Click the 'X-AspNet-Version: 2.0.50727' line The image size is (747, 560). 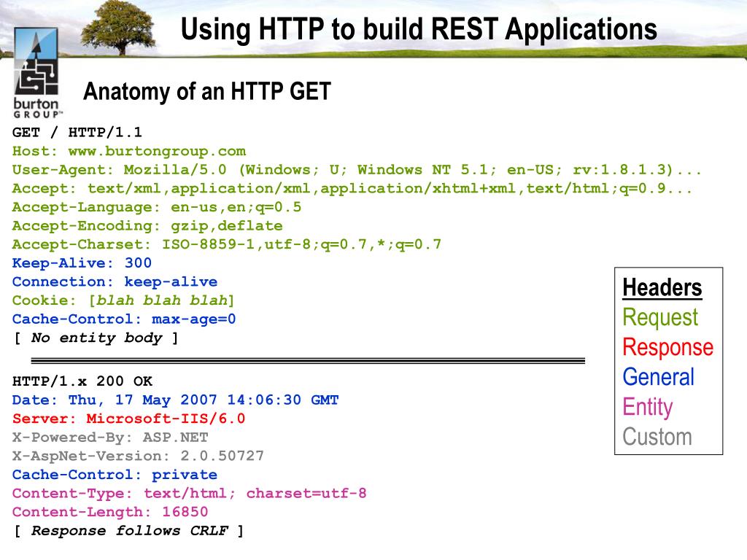138,456
